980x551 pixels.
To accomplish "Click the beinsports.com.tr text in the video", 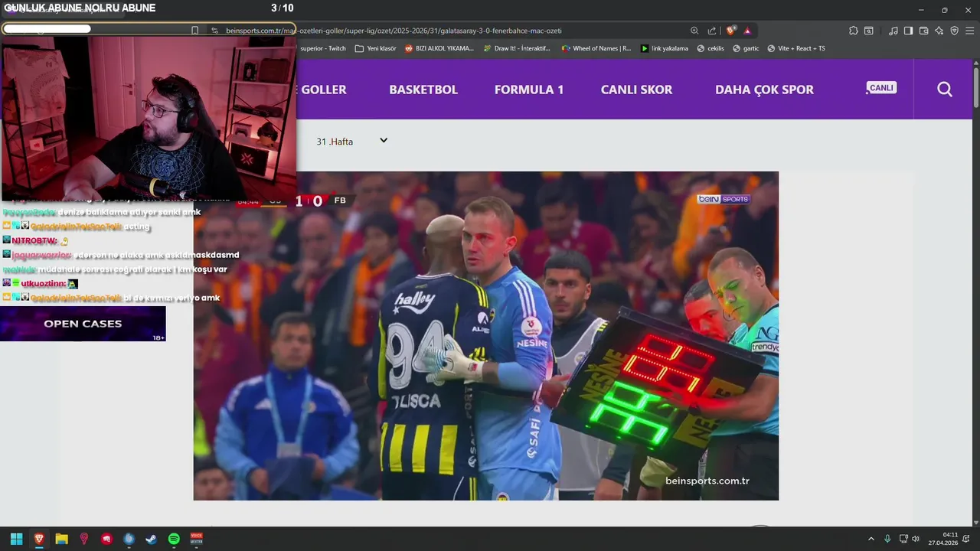I will coord(707,481).
